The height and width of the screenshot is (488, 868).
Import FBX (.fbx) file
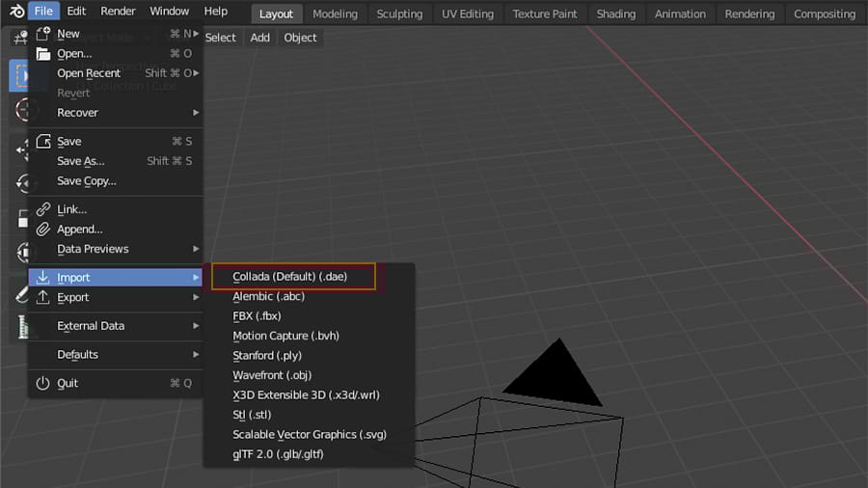310,316
